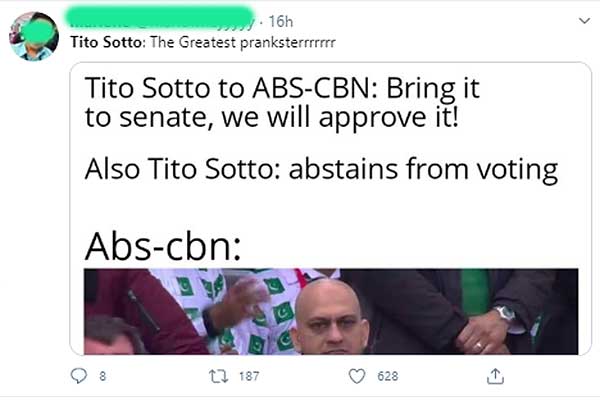Retweet this post using the retweet icon
600x401 pixels.
point(218,376)
